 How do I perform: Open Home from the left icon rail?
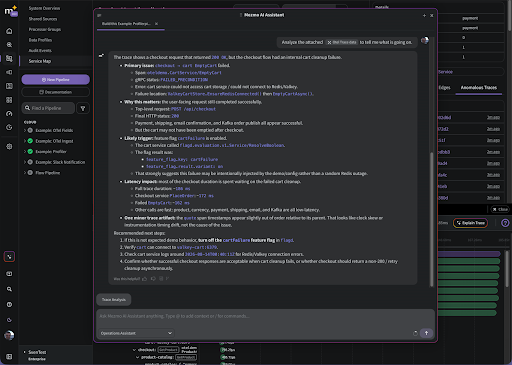click(x=9, y=31)
